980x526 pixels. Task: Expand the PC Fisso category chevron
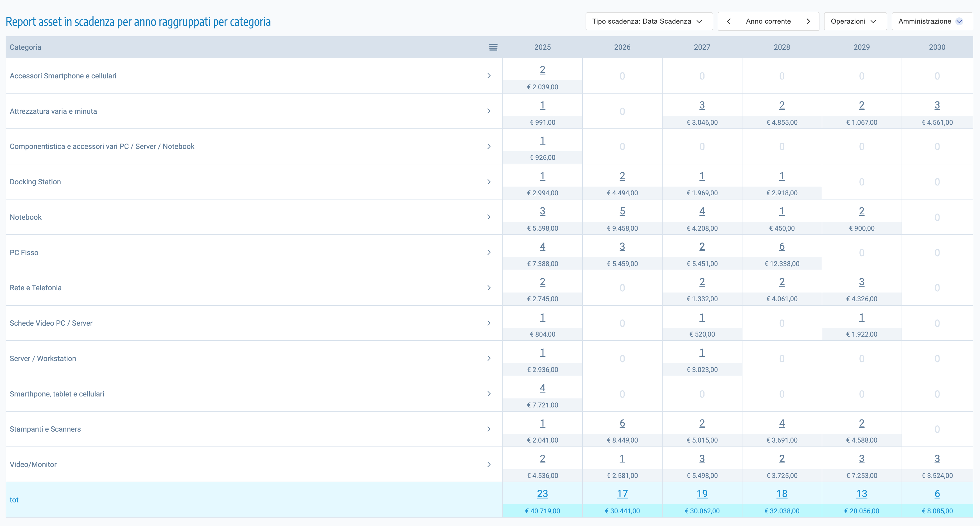(489, 253)
